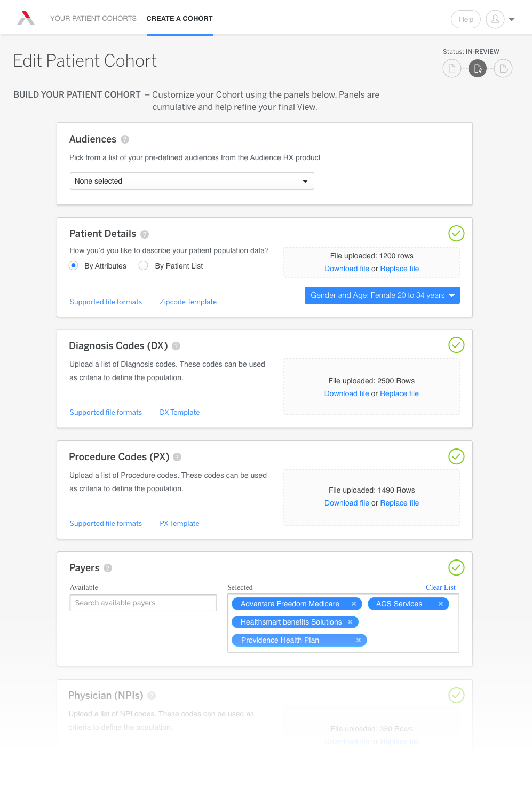Click the in-review status icon
The width and height of the screenshot is (532, 812).
(478, 68)
